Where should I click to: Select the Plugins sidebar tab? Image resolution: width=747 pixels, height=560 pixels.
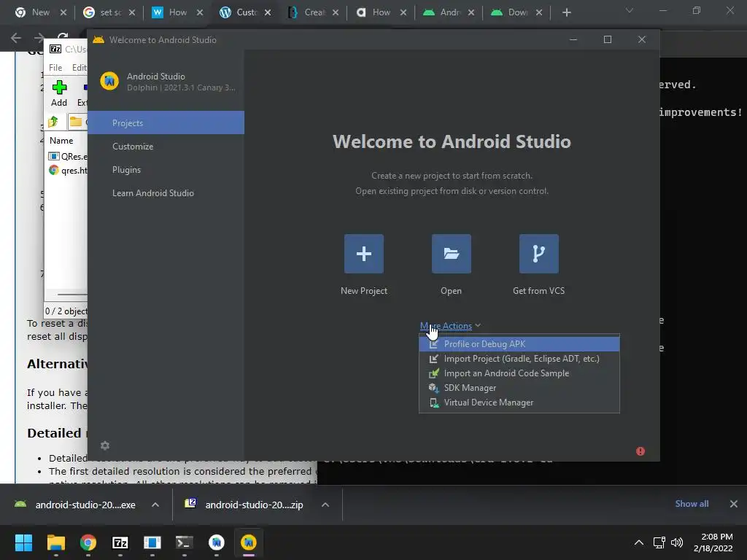point(166,169)
